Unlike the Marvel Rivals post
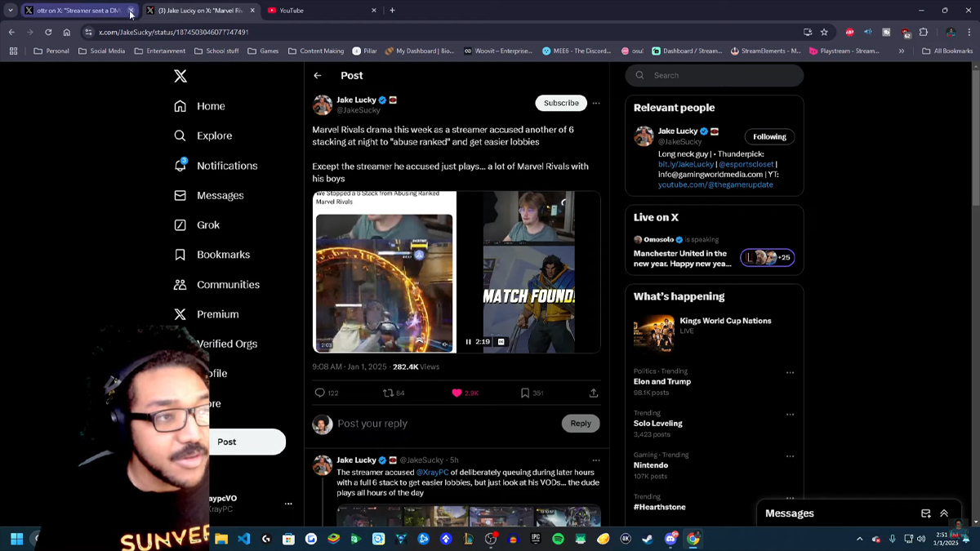The height and width of the screenshot is (551, 980). coord(457,393)
